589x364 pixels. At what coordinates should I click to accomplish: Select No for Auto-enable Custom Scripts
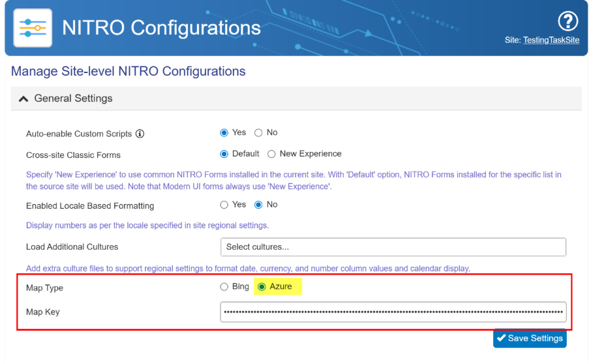[x=258, y=133]
